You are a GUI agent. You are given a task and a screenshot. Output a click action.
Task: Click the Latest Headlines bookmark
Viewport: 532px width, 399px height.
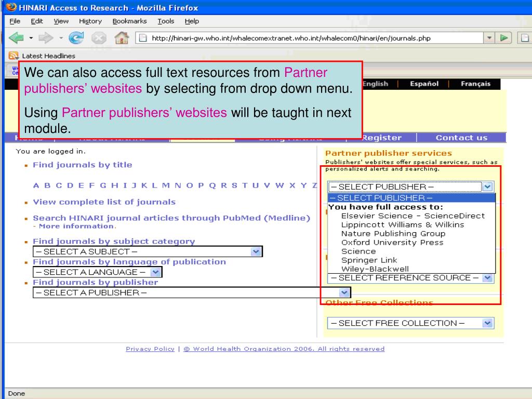(48, 56)
